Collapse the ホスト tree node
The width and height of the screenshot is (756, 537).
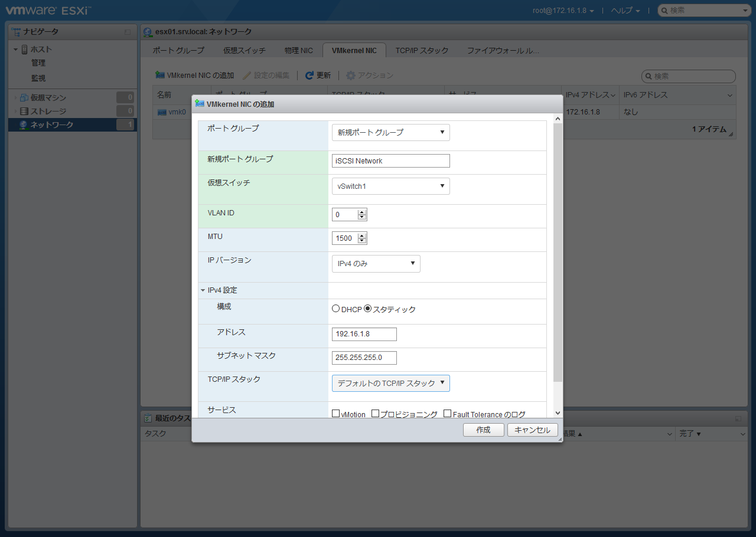tap(16, 50)
